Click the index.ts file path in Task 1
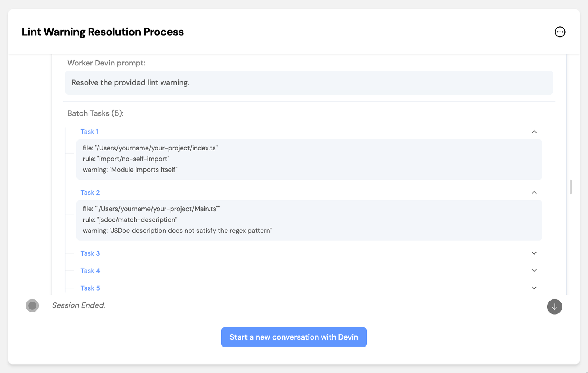This screenshot has width=588, height=373. (x=156, y=148)
